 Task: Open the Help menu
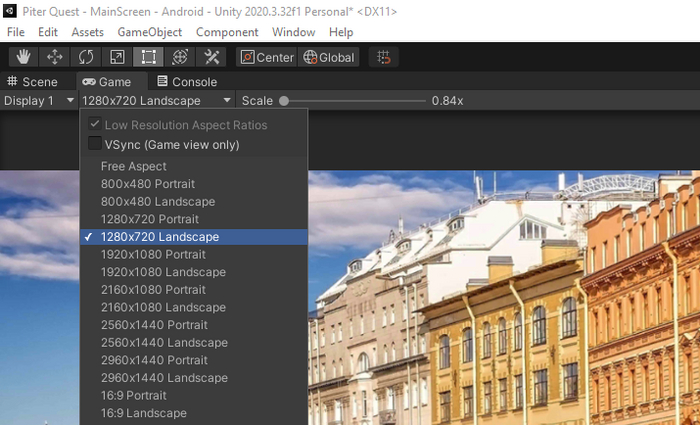(341, 32)
